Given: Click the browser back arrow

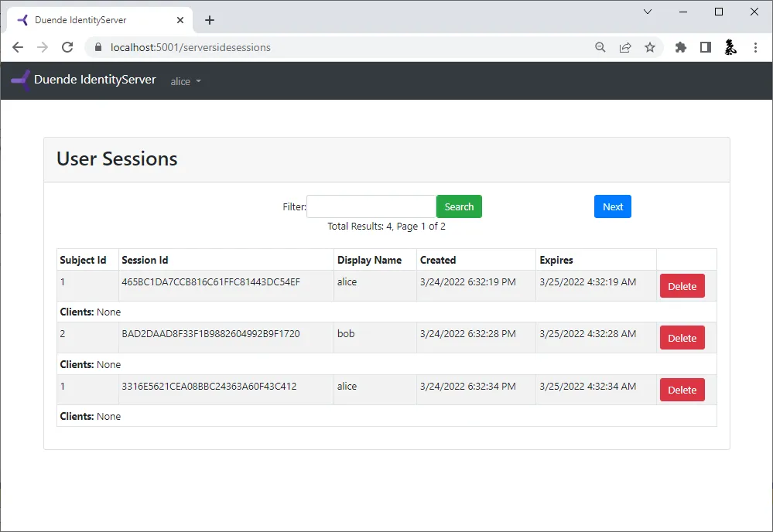Looking at the screenshot, I should pyautogui.click(x=17, y=47).
